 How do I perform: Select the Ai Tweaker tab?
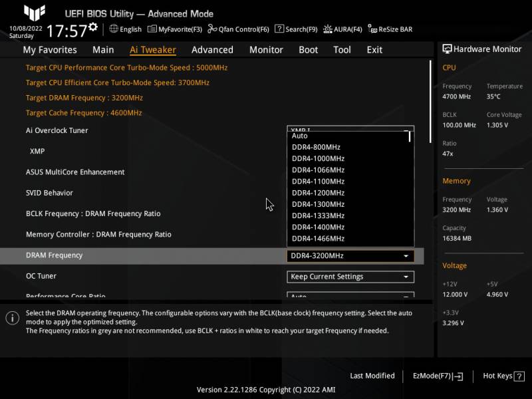coord(153,50)
